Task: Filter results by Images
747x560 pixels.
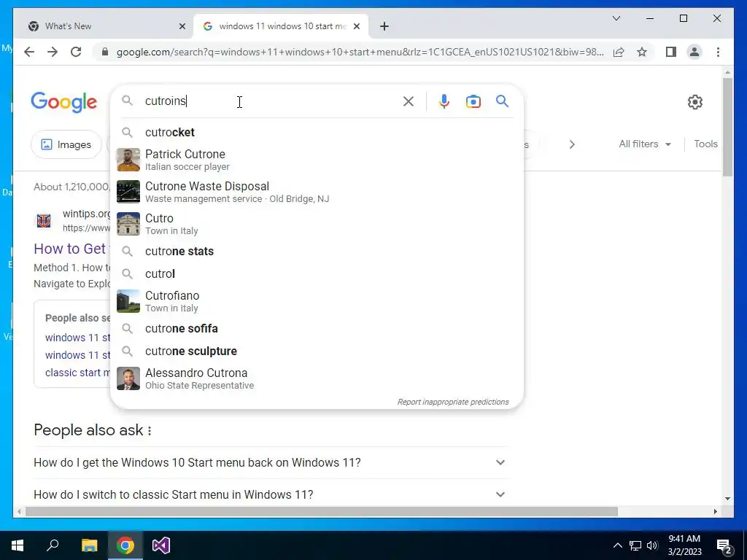Action: coord(66,144)
